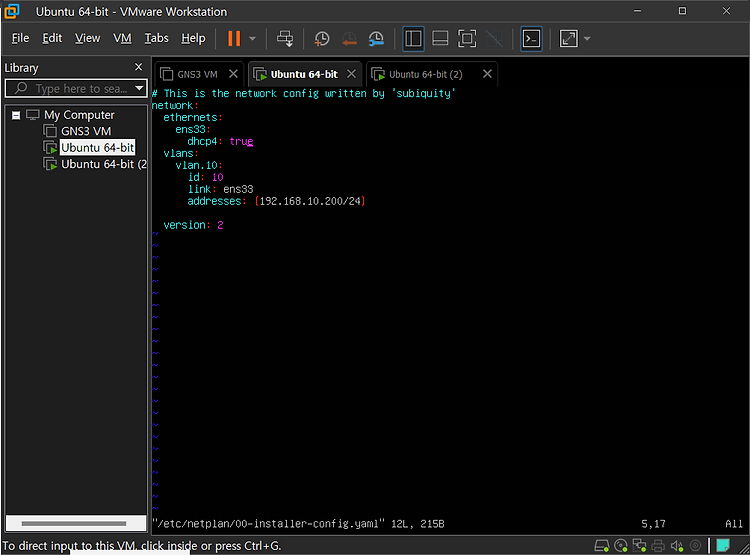Close the Ubuntu 64-bit (2) tab
The height and width of the screenshot is (555, 750).
point(487,74)
